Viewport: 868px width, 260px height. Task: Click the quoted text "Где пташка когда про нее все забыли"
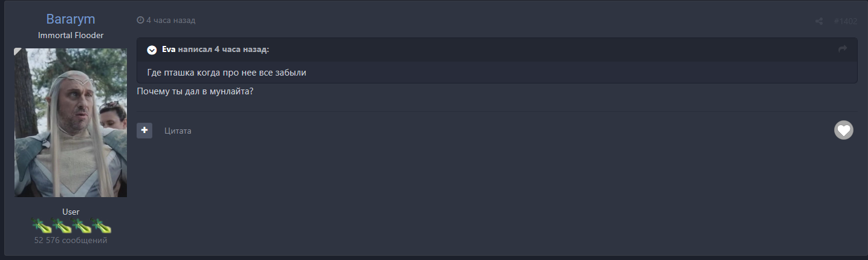(x=227, y=73)
